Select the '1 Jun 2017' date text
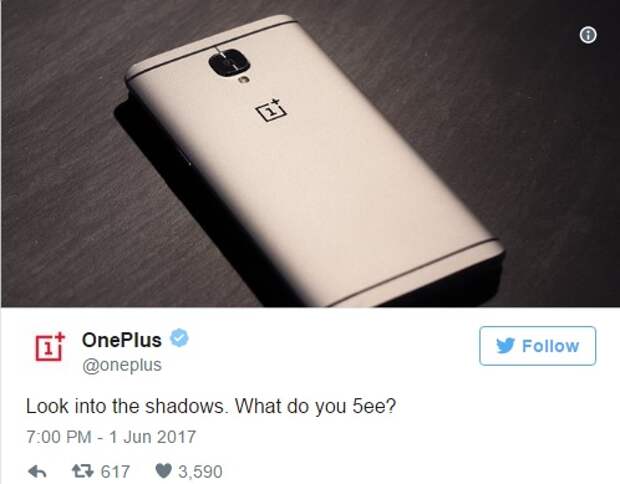The width and height of the screenshot is (620, 484). (153, 437)
